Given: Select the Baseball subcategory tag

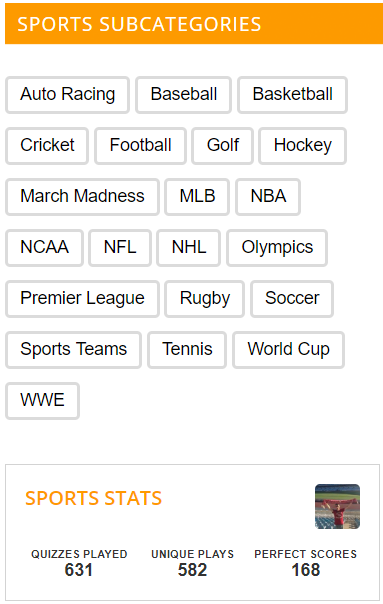Looking at the screenshot, I should pos(183,95).
